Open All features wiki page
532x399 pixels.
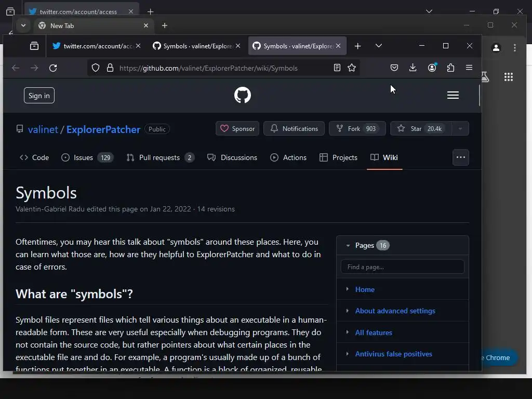click(x=374, y=332)
